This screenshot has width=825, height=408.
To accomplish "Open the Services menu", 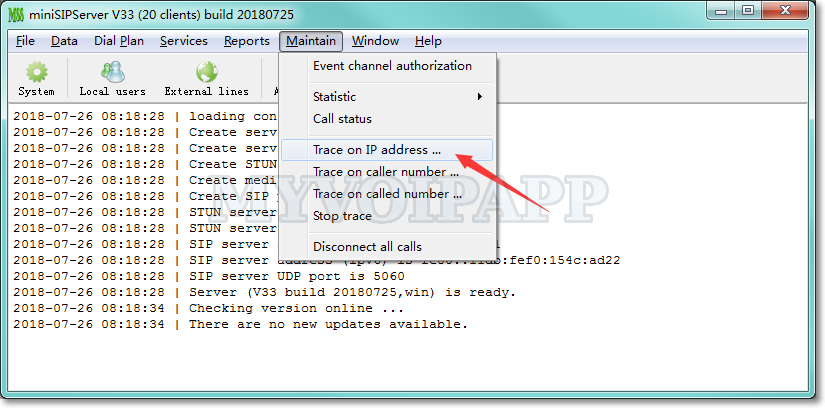I will coord(184,41).
